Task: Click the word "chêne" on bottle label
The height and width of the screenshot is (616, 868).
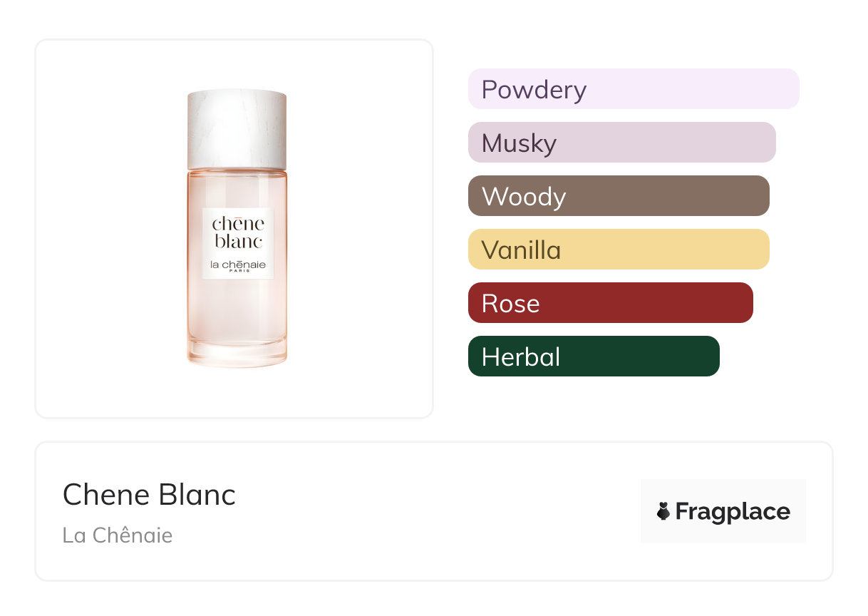Action: click(x=238, y=224)
